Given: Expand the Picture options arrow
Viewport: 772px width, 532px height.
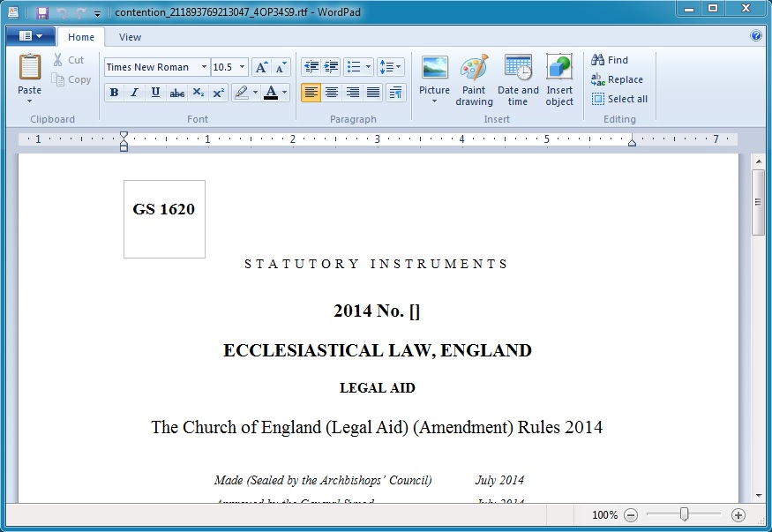Looking at the screenshot, I should [434, 101].
